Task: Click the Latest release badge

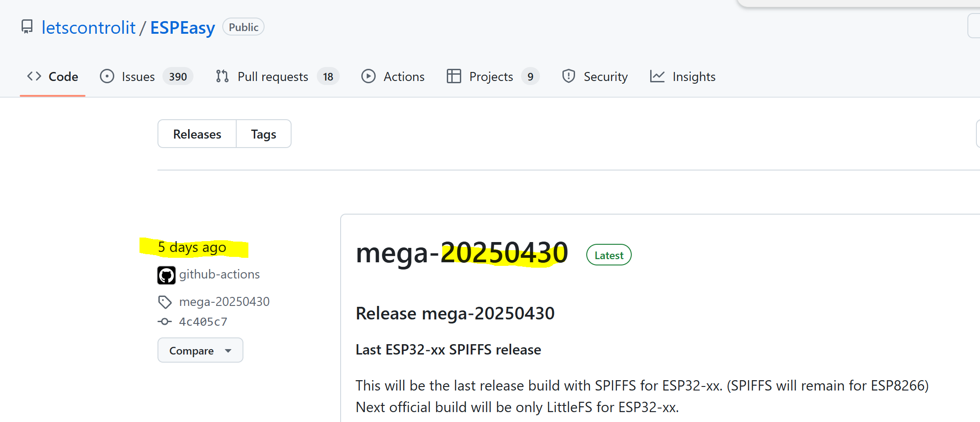Action: 609,255
